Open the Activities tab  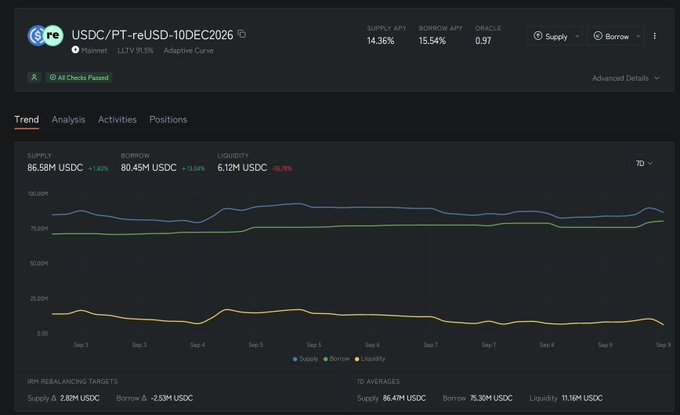click(x=117, y=119)
